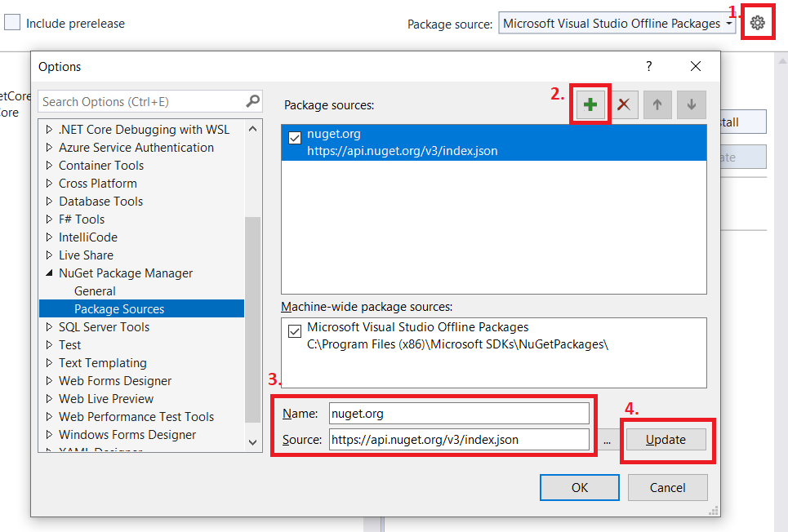Image resolution: width=788 pixels, height=532 pixels.
Task: Expand Test node arrow
Action: click(x=49, y=344)
